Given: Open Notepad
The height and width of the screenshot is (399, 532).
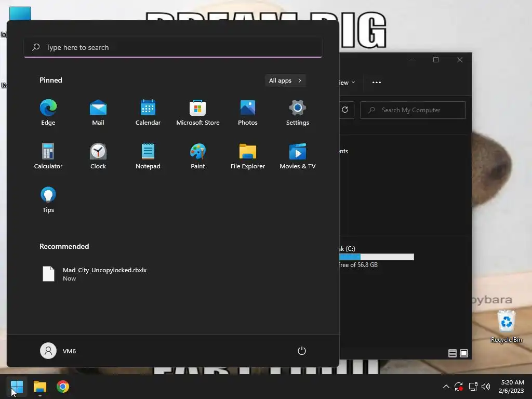Looking at the screenshot, I should (x=148, y=156).
